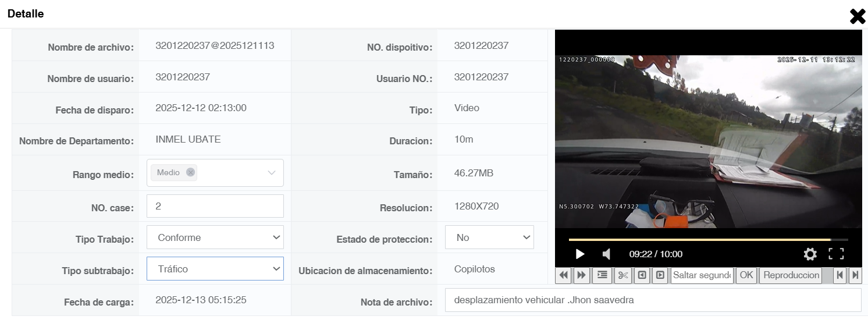Click the Nota de archivo field
This screenshot has width=868, height=323.
[653, 300]
